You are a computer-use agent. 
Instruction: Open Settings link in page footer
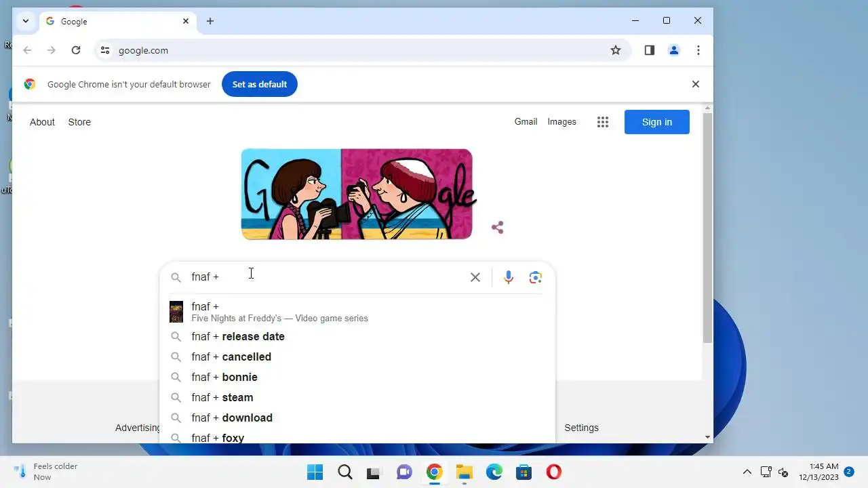[582, 428]
